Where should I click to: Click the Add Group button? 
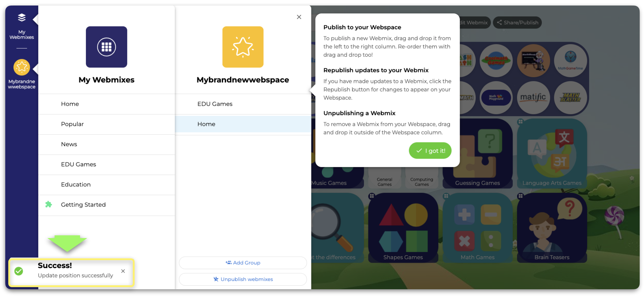coord(243,263)
